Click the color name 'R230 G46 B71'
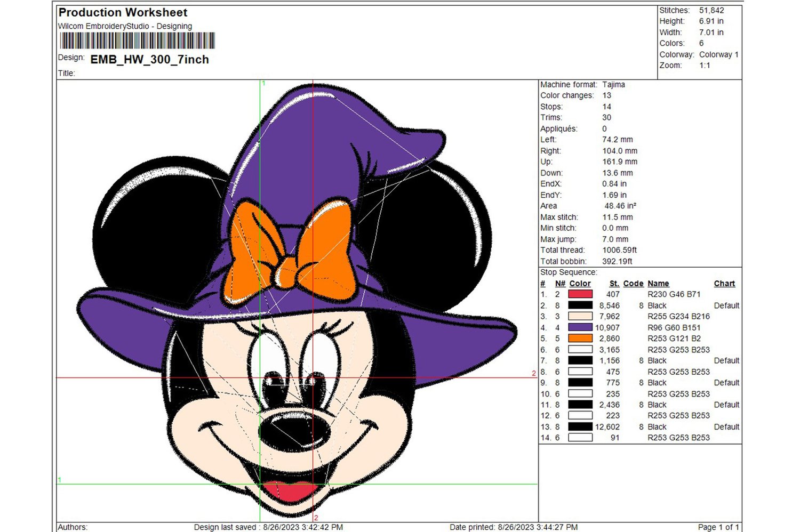The width and height of the screenshot is (800, 532). (674, 294)
